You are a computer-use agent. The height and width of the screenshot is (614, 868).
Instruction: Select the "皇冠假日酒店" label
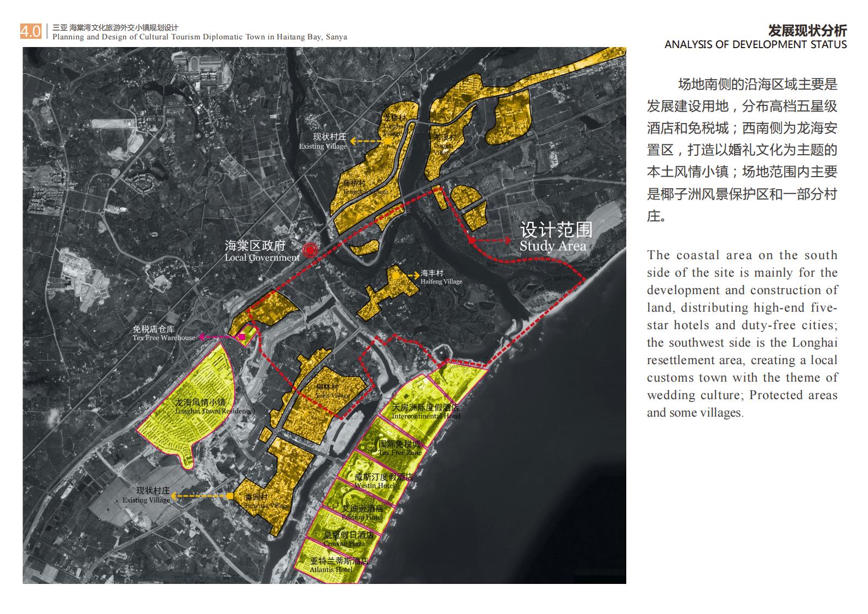coord(349,535)
